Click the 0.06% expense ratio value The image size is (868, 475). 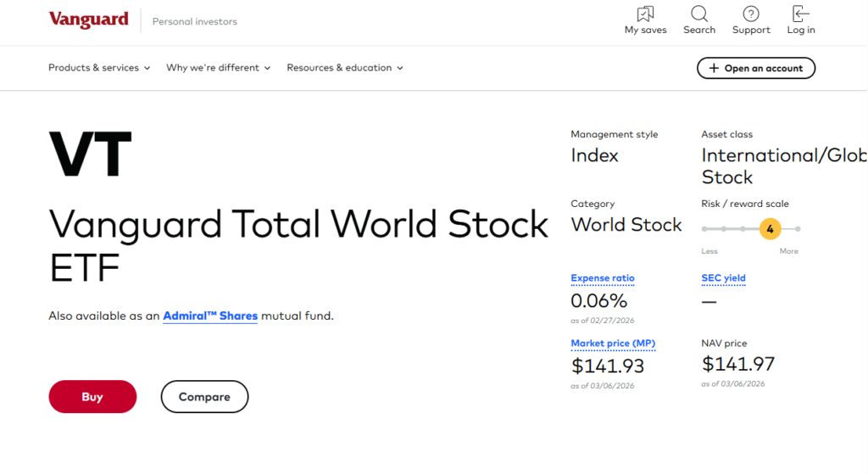click(599, 300)
